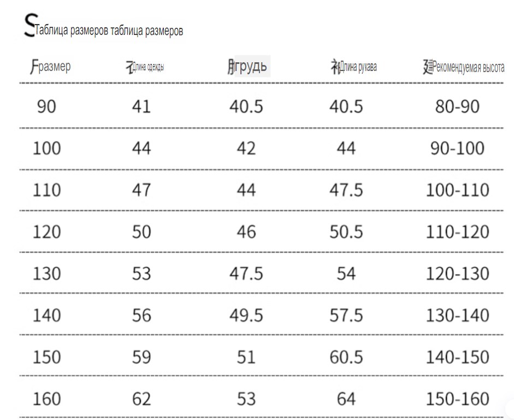Click the 'Длина рукава' column header

tap(358, 67)
